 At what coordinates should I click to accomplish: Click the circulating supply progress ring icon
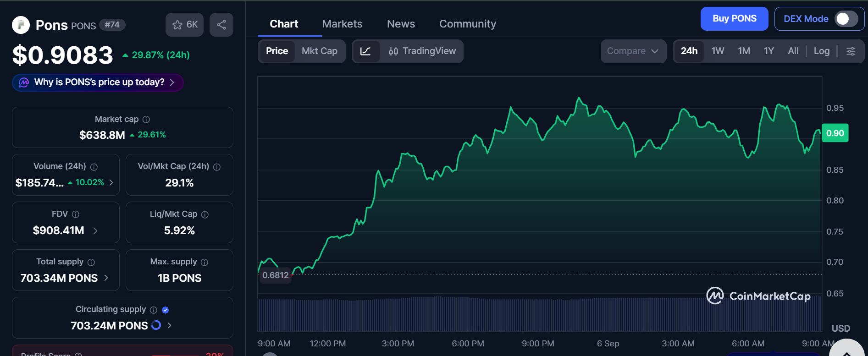156,325
